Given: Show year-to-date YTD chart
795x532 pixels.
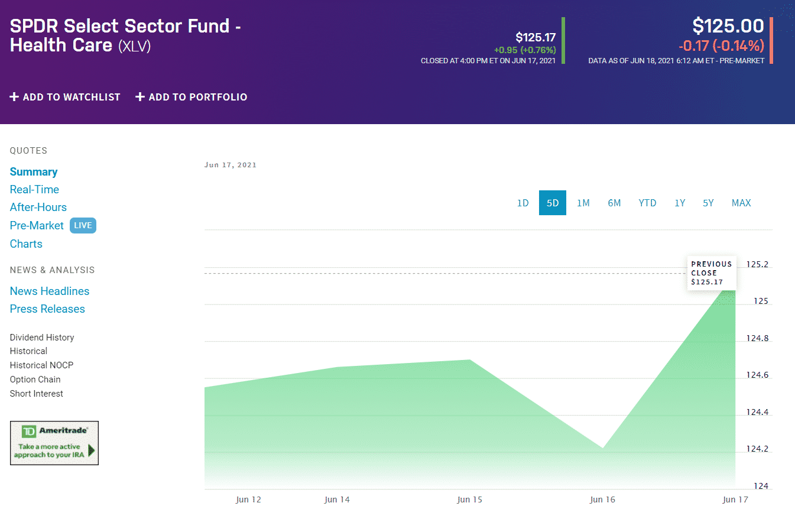Looking at the screenshot, I should coord(647,203).
